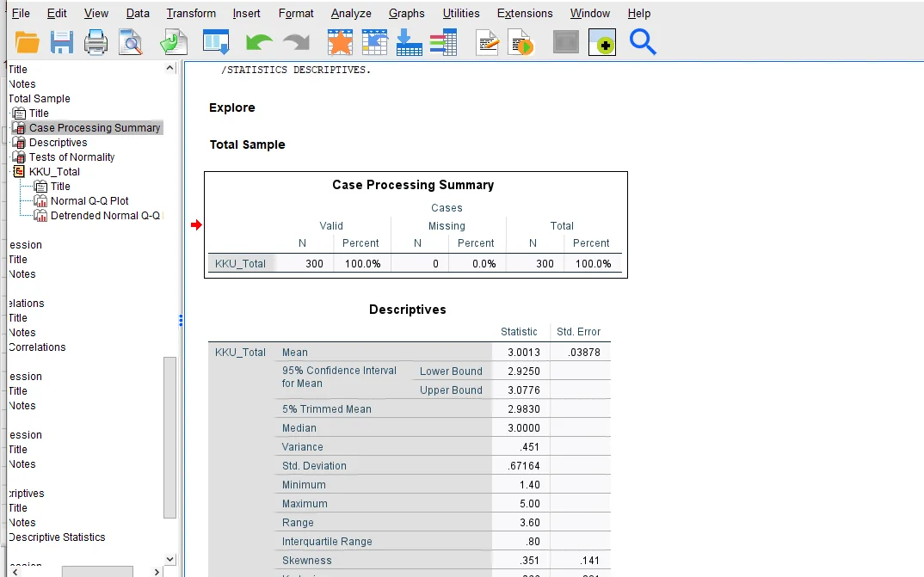The height and width of the screenshot is (577, 924).
Task: Open the View menu
Action: pyautogui.click(x=96, y=13)
